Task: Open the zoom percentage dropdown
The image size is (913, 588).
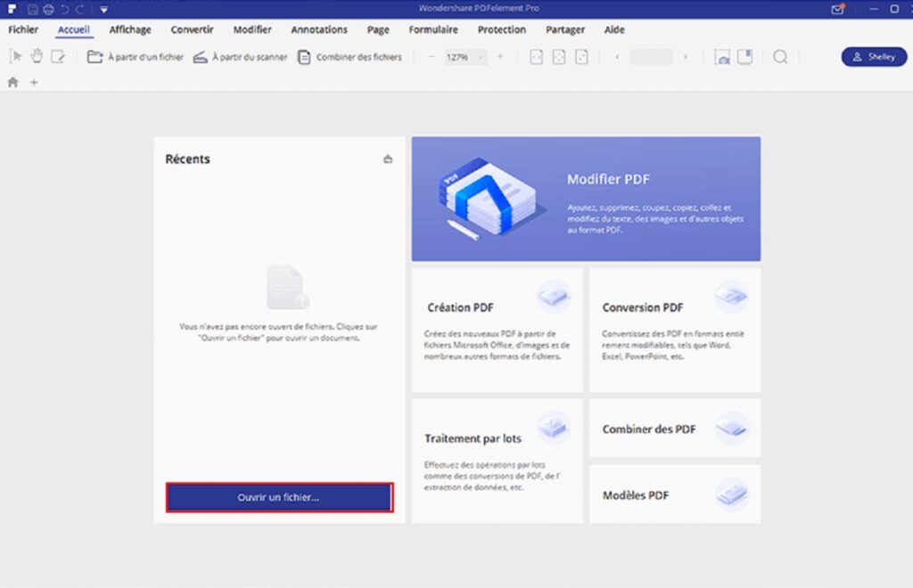Action: (481, 56)
